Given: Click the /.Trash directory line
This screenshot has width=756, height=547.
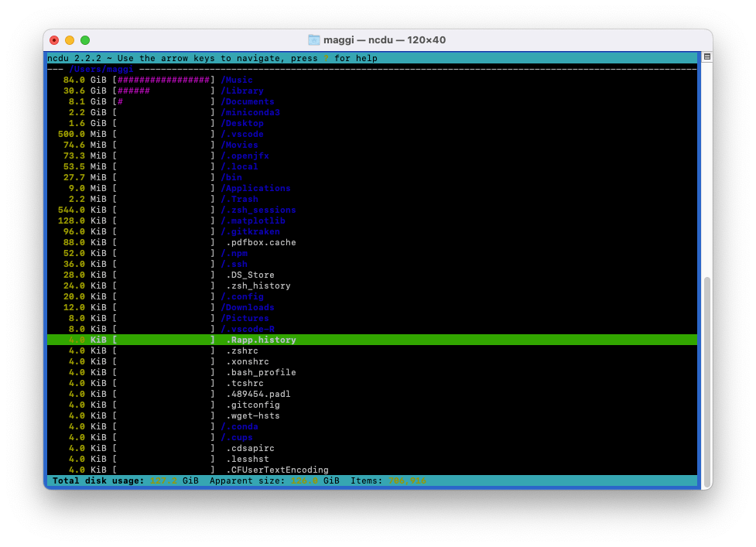Looking at the screenshot, I should [240, 199].
